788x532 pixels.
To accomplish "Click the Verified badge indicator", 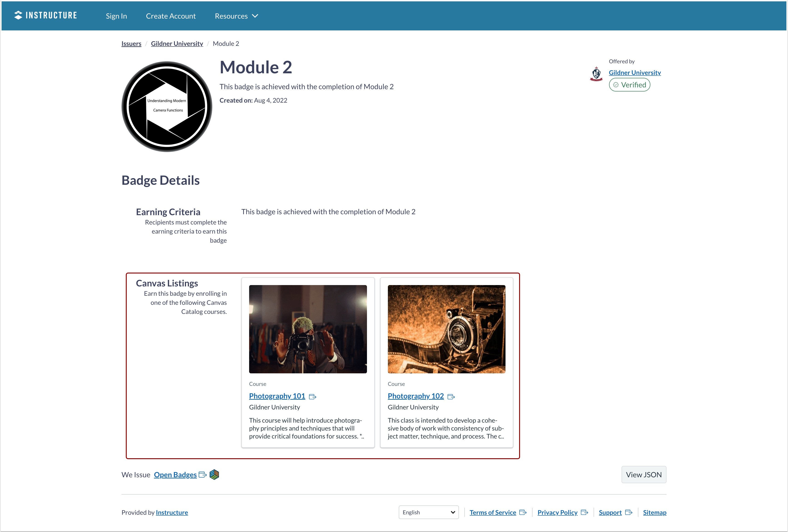I will click(629, 85).
